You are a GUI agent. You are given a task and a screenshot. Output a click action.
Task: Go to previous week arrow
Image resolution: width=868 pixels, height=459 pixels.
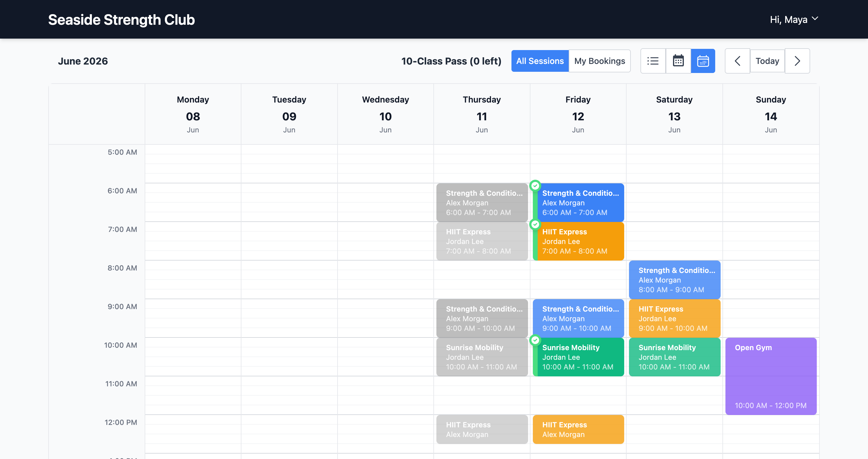tap(737, 61)
